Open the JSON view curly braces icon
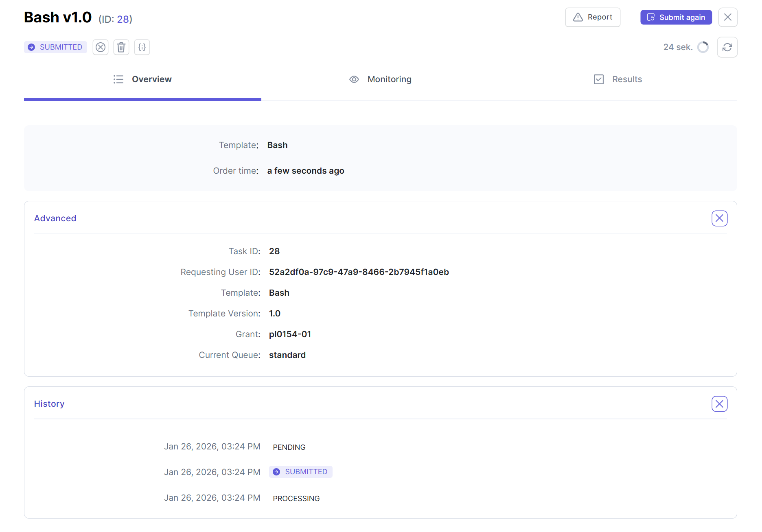 142,47
